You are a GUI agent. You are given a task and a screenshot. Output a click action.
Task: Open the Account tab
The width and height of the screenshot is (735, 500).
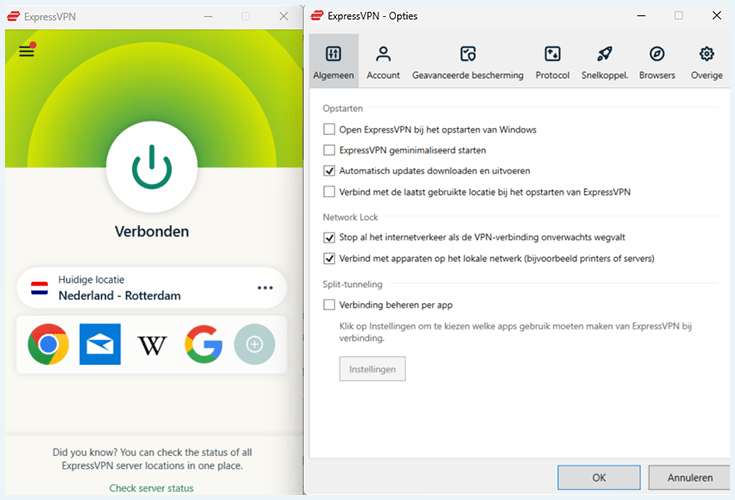point(383,61)
